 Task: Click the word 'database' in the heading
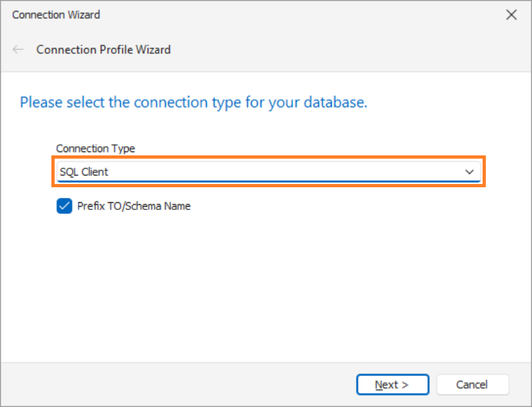pyautogui.click(x=334, y=102)
